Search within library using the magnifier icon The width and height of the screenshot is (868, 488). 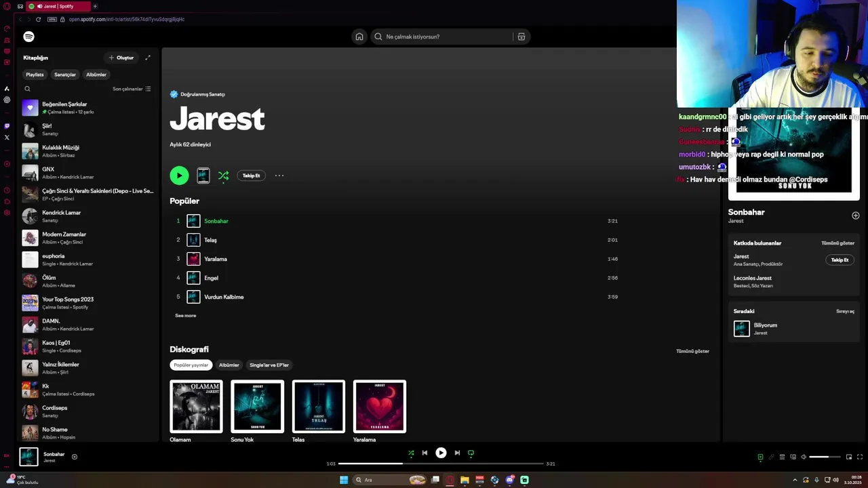click(x=27, y=89)
